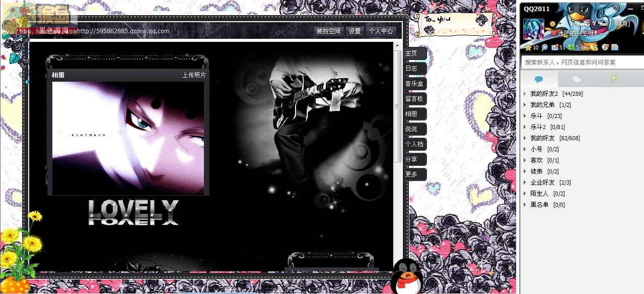Switch to the group chats tab in QQ
644x294 pixels.
pos(577,80)
